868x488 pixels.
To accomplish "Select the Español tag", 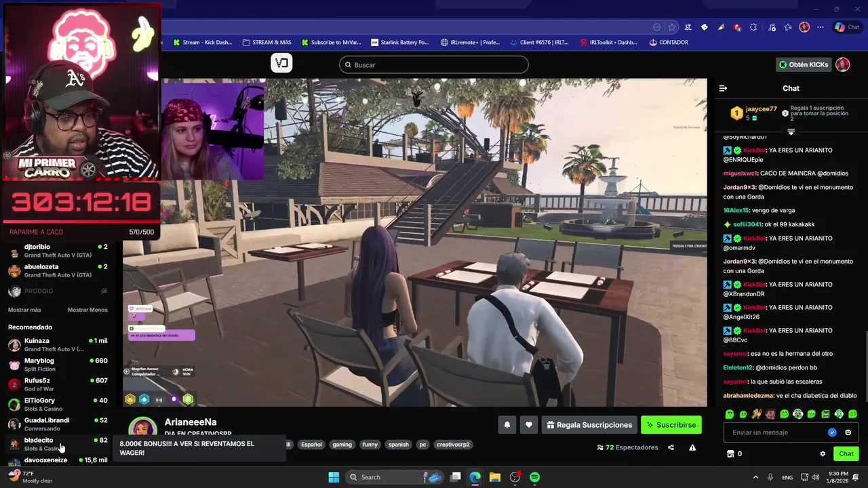I will coord(311,445).
